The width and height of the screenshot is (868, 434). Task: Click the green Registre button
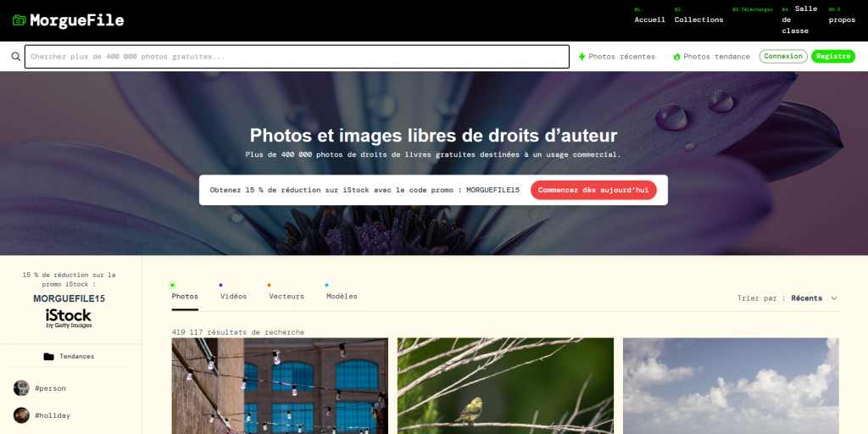pyautogui.click(x=833, y=57)
